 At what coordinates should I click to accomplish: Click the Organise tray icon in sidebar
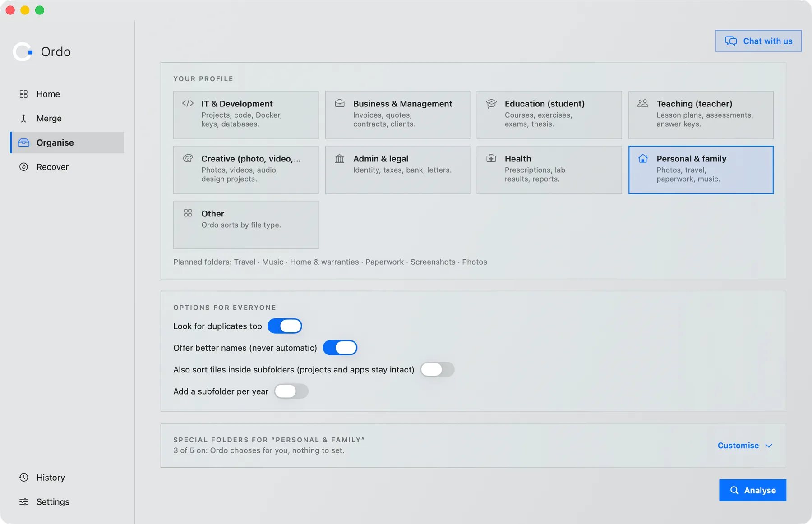[x=23, y=142]
